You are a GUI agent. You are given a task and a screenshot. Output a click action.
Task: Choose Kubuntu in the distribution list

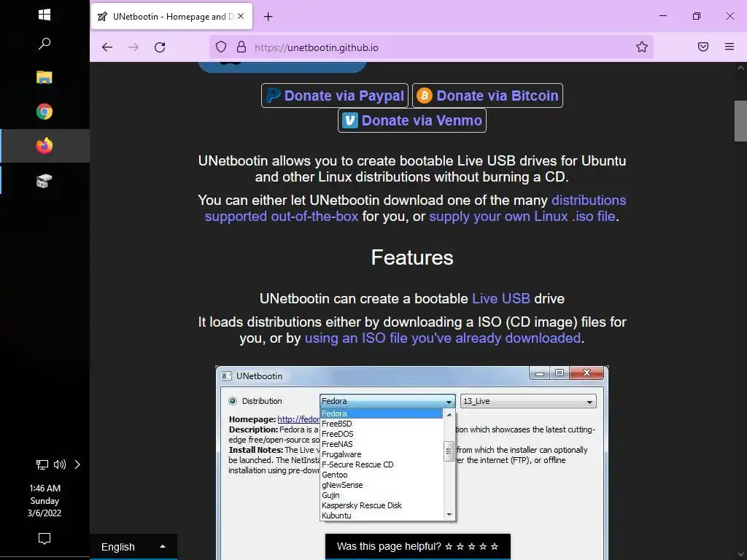point(336,516)
